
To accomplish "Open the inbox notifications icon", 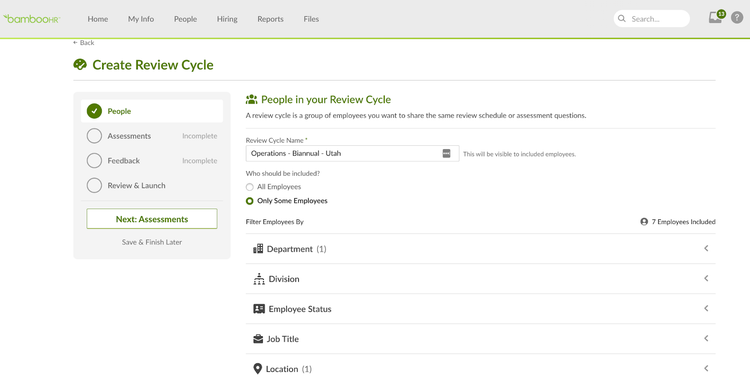I will click(x=715, y=18).
